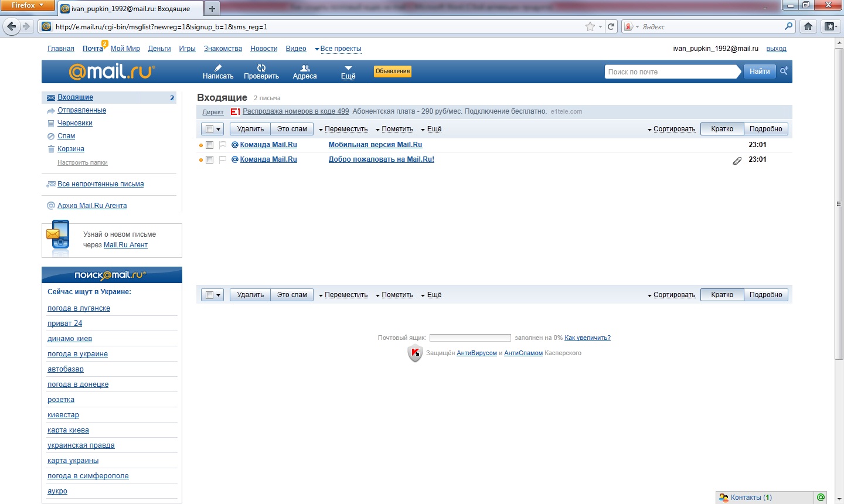Click Mail.Ru Agent phone envelope icon

click(57, 238)
